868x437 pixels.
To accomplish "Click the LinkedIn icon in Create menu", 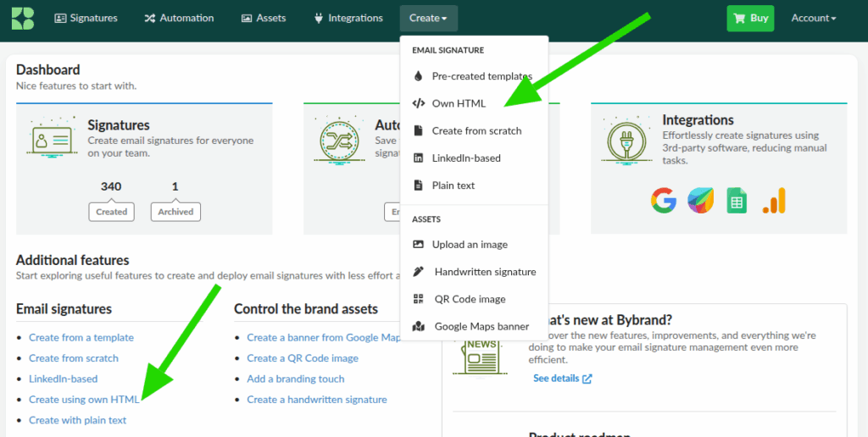I will [419, 158].
